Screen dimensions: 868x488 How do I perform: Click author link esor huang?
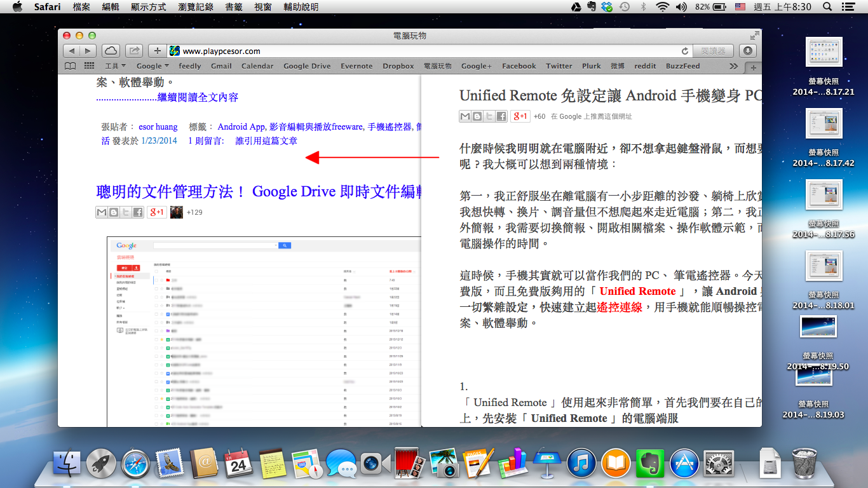[x=158, y=126]
